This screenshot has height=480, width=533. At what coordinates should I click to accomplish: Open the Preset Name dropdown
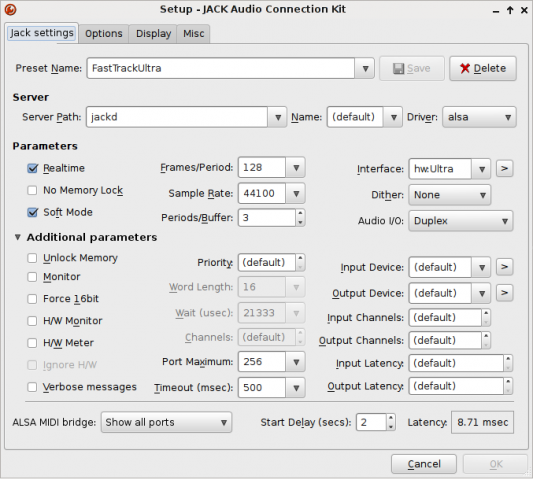365,68
